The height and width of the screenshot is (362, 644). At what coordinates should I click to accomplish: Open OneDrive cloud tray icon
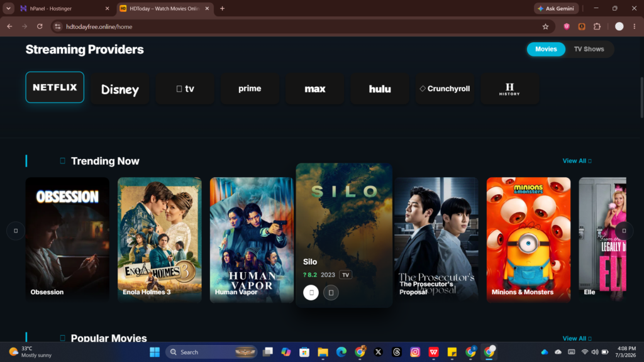tap(545, 352)
